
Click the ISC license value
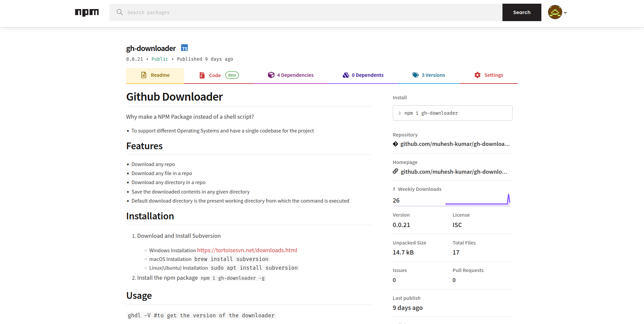click(x=457, y=225)
